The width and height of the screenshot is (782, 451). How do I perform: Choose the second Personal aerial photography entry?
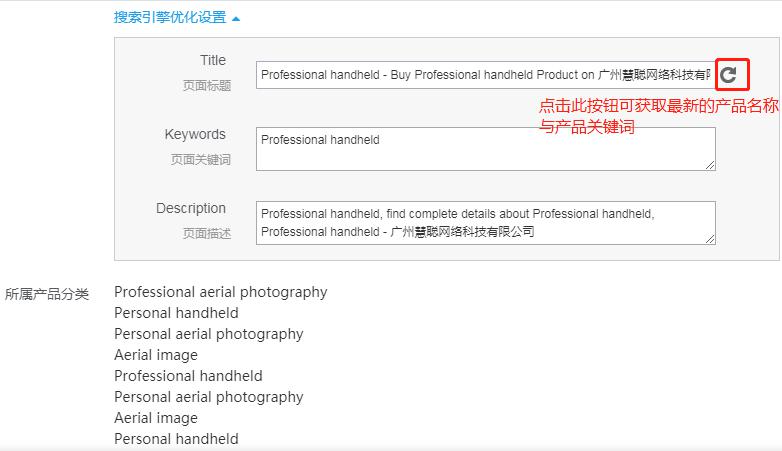click(x=208, y=397)
